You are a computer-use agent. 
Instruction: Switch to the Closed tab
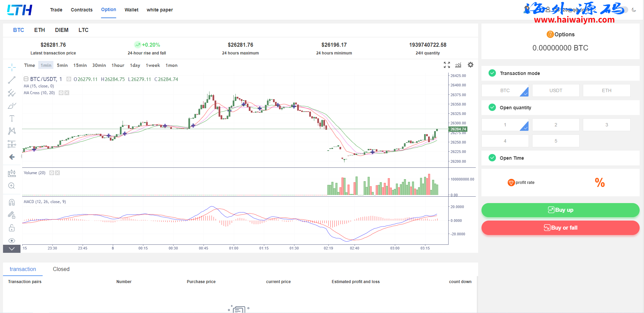[x=61, y=269]
